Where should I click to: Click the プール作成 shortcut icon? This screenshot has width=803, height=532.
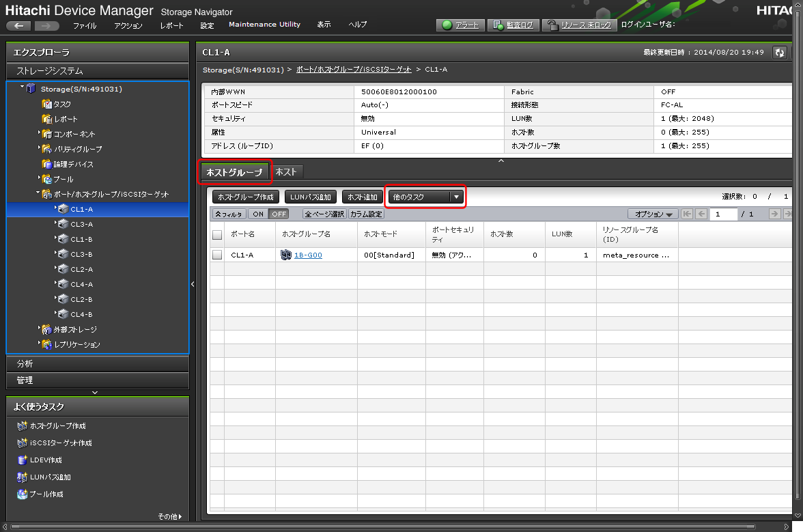[23, 494]
